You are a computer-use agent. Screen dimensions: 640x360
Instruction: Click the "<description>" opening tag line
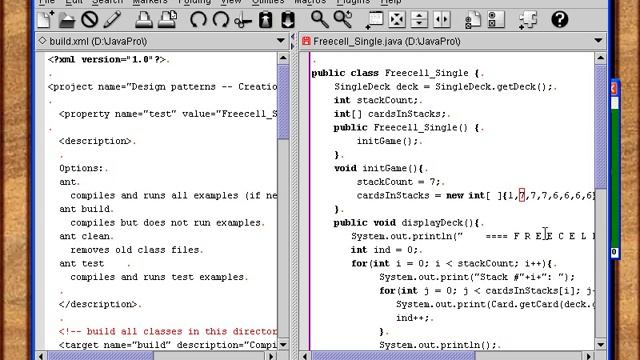[x=95, y=141]
